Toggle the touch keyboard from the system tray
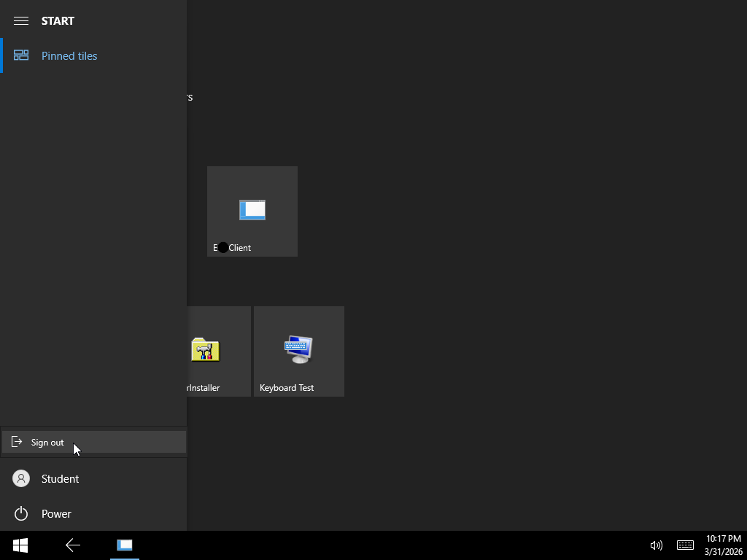Viewport: 747px width, 560px height. pos(684,545)
